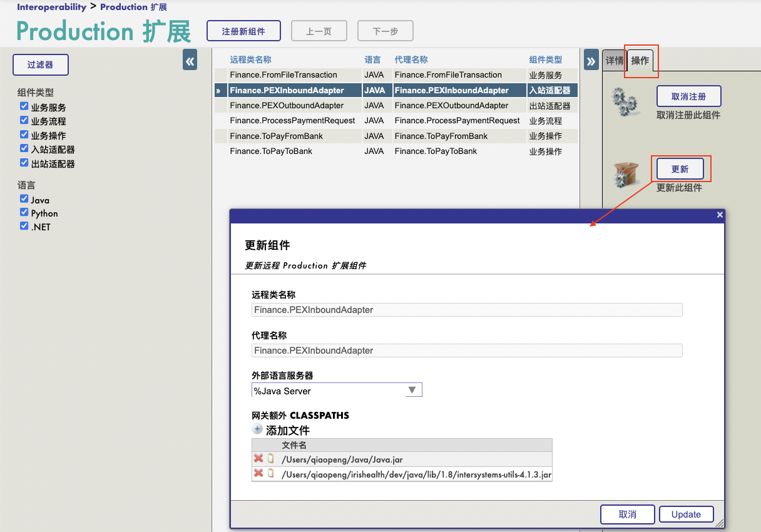Remove the intersystems-utils jar with red X
This screenshot has height=532, width=761.
(258, 473)
